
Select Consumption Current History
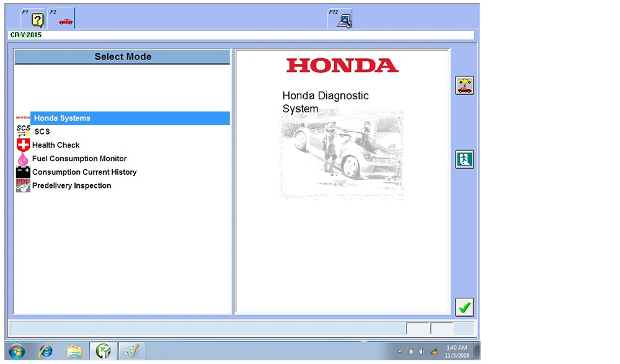[84, 172]
